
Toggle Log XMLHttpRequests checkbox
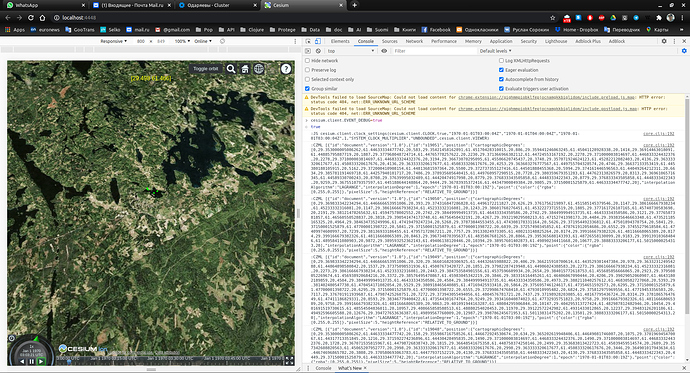tap(501, 61)
